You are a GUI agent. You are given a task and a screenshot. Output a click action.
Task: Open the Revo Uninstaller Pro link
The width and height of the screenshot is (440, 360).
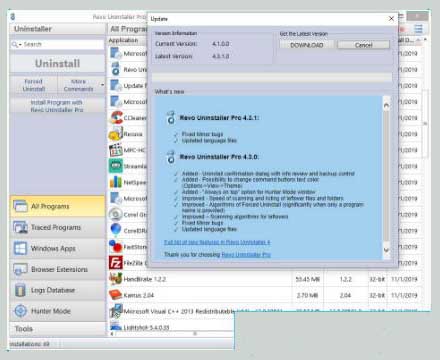(246, 255)
